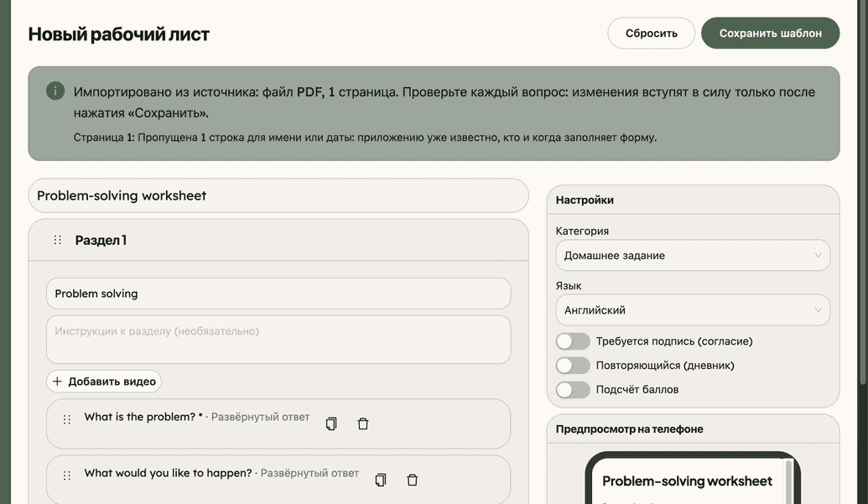The height and width of the screenshot is (504, 868).
Task: Click the Новый рабочий лист page heading
Action: pos(119,34)
